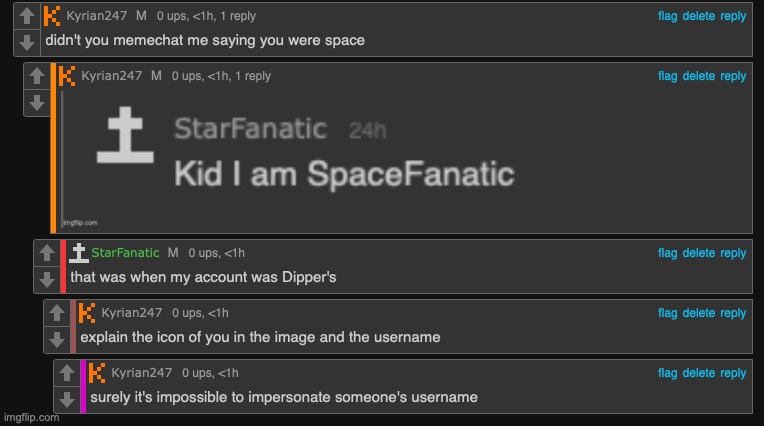Upvote the "explain the icon" comment

56,314
